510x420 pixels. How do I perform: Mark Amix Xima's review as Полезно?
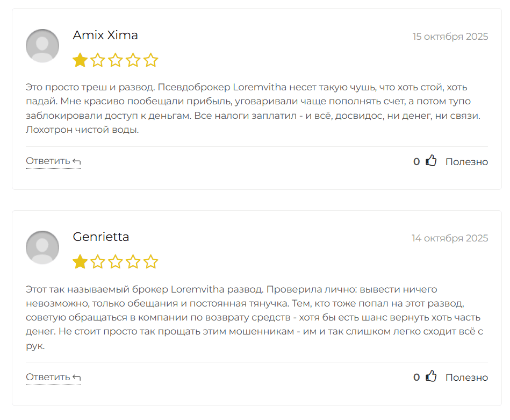click(466, 162)
